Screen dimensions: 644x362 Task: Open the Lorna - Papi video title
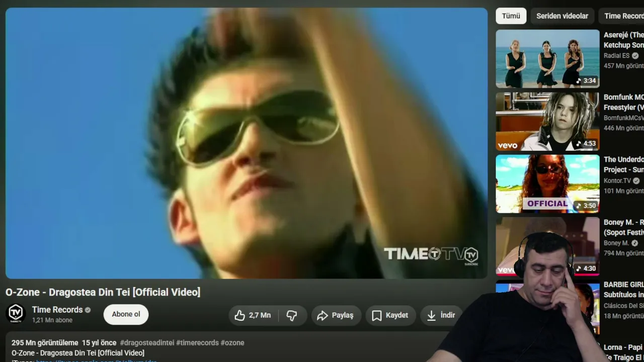tap(624, 352)
